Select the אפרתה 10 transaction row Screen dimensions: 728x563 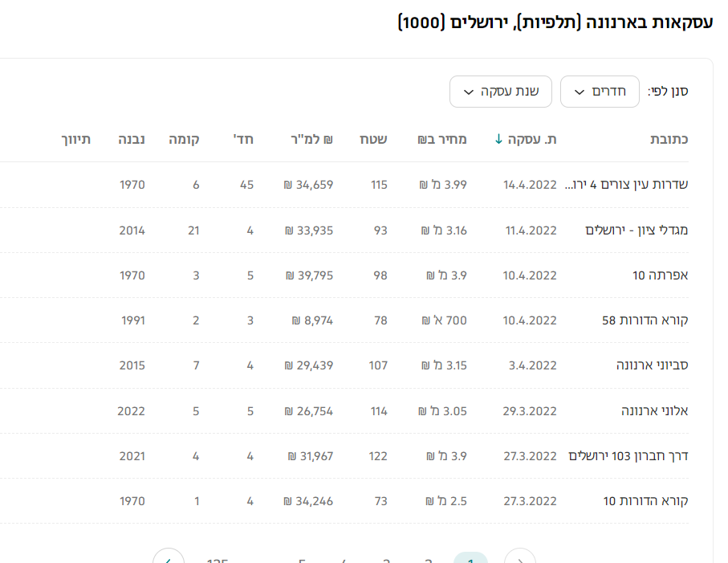[x=660, y=275]
